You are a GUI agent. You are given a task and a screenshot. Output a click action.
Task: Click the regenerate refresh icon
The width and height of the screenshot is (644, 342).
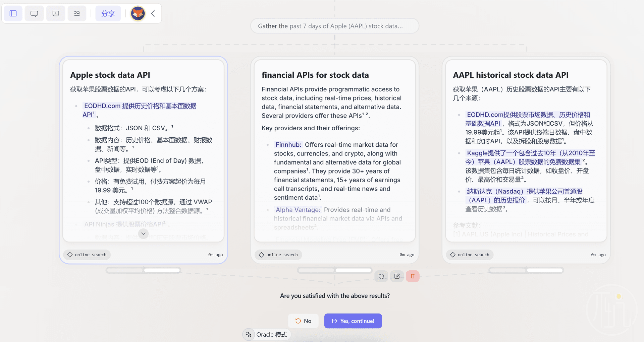point(381,276)
